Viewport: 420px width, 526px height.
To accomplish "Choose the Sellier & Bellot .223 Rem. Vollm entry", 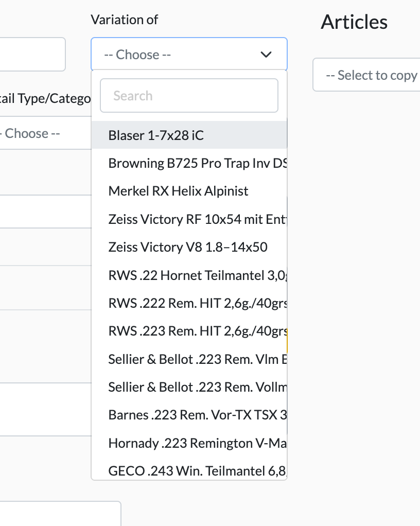I will click(190, 387).
